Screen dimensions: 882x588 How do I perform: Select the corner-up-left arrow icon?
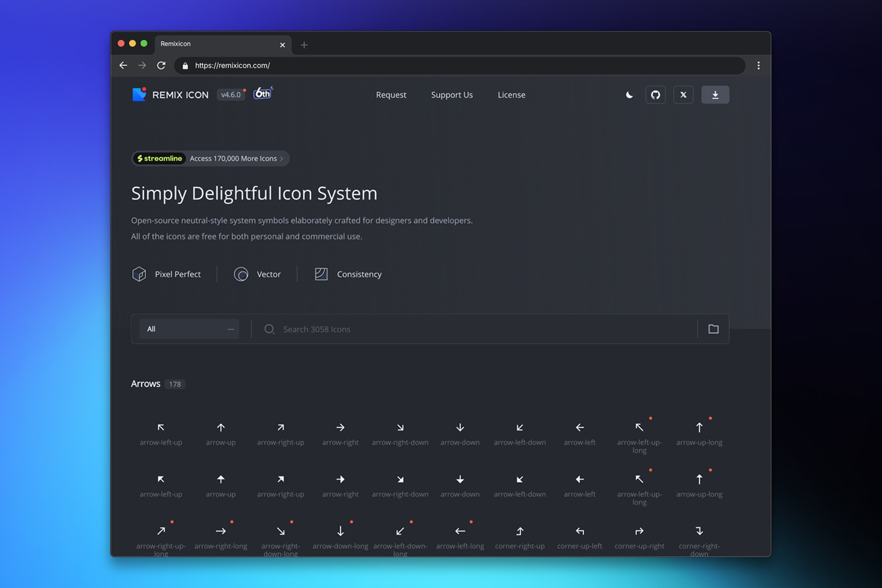(579, 532)
